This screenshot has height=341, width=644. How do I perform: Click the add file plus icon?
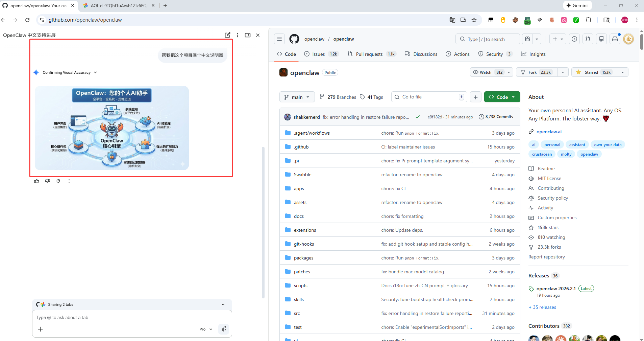coord(475,97)
